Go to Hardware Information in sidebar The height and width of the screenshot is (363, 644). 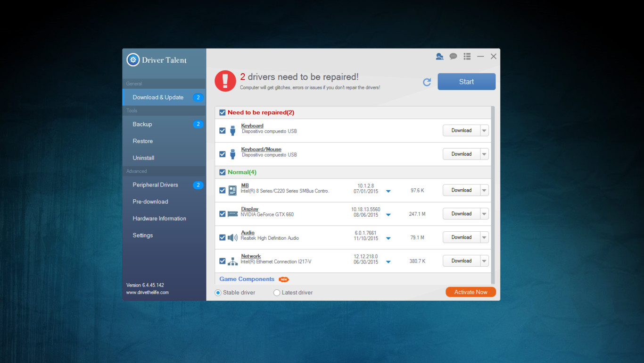tap(159, 219)
